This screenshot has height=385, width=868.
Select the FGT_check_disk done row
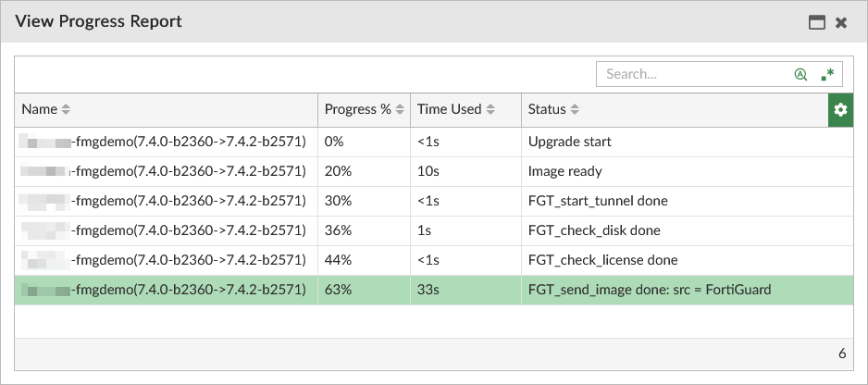pyautogui.click(x=594, y=230)
